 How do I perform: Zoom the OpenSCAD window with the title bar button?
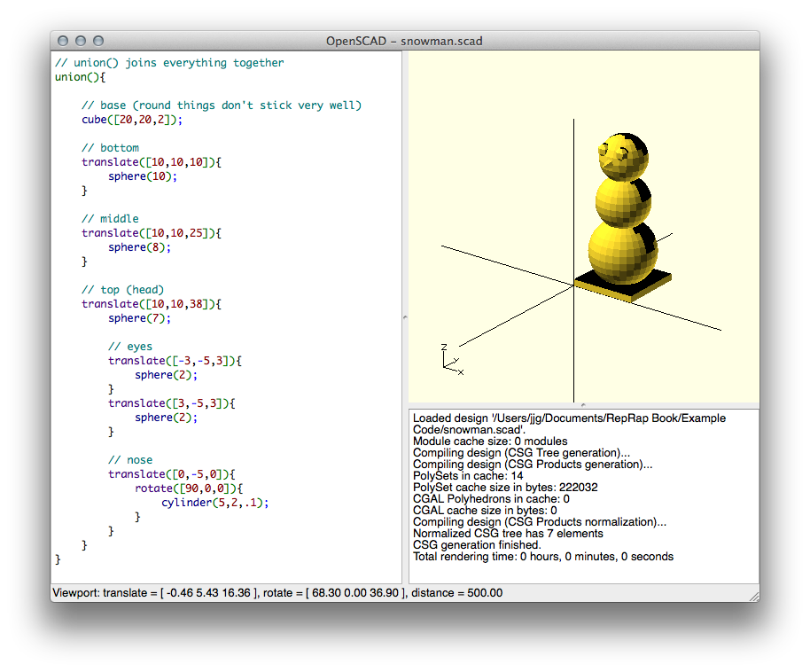coord(98,41)
